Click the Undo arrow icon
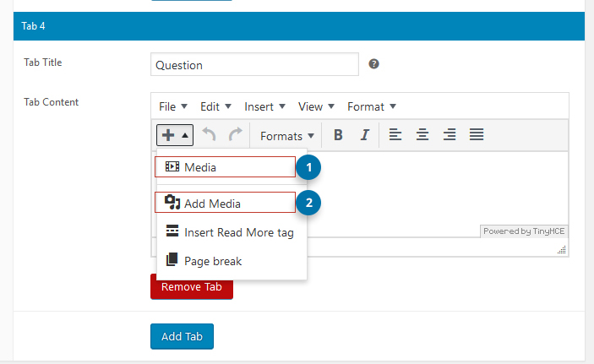 point(210,135)
